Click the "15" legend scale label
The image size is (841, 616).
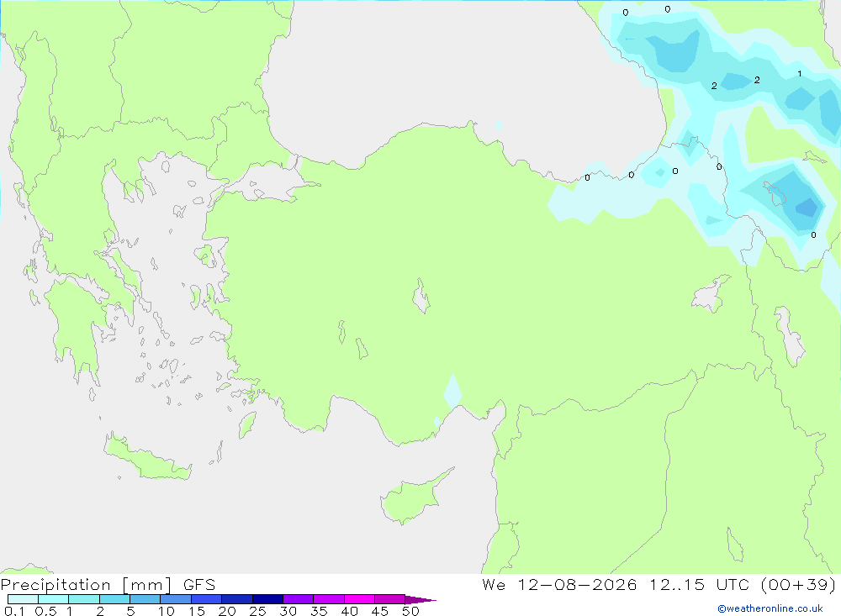pyautogui.click(x=197, y=611)
